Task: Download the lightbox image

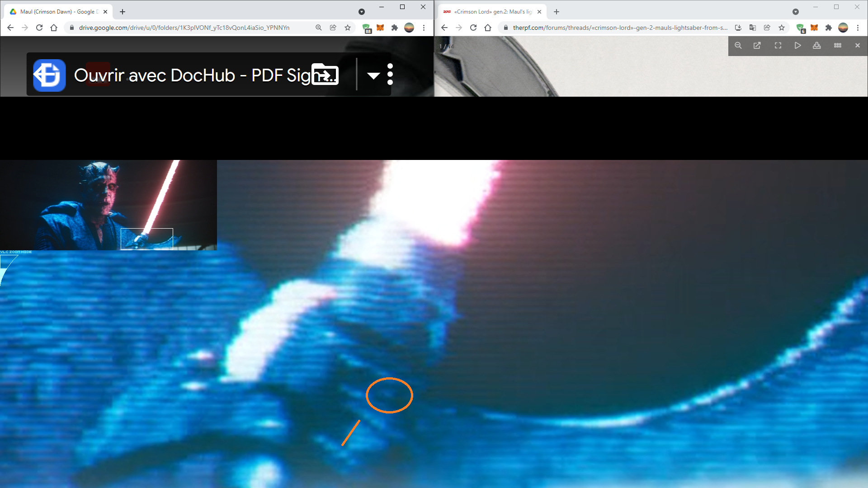Action: tap(817, 46)
